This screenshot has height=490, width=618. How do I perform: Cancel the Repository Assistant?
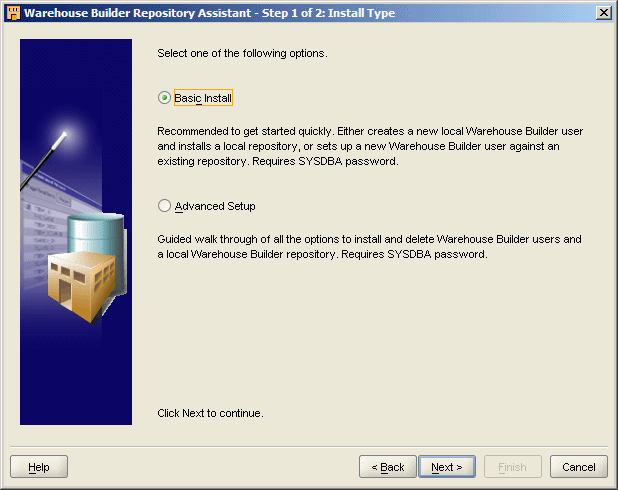[x=579, y=467]
